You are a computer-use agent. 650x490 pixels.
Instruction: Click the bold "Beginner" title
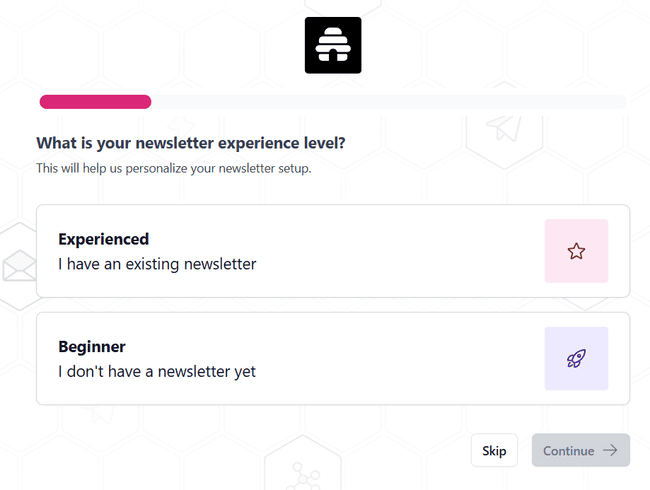click(x=92, y=347)
